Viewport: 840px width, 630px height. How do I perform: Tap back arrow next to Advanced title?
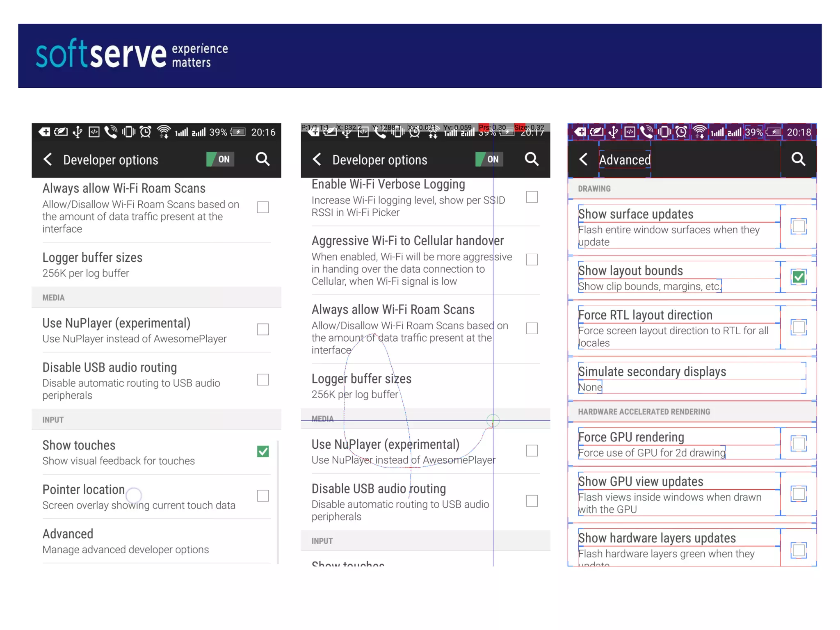583,159
